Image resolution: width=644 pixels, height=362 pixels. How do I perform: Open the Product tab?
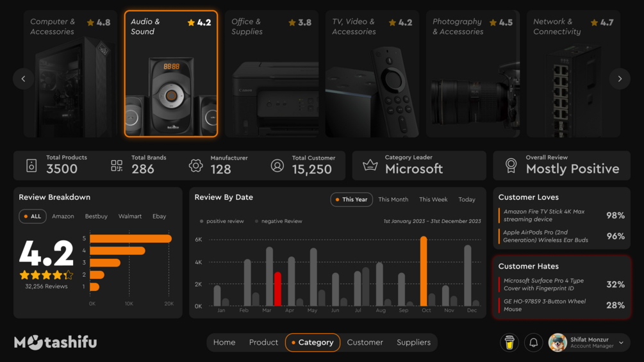[263, 342]
